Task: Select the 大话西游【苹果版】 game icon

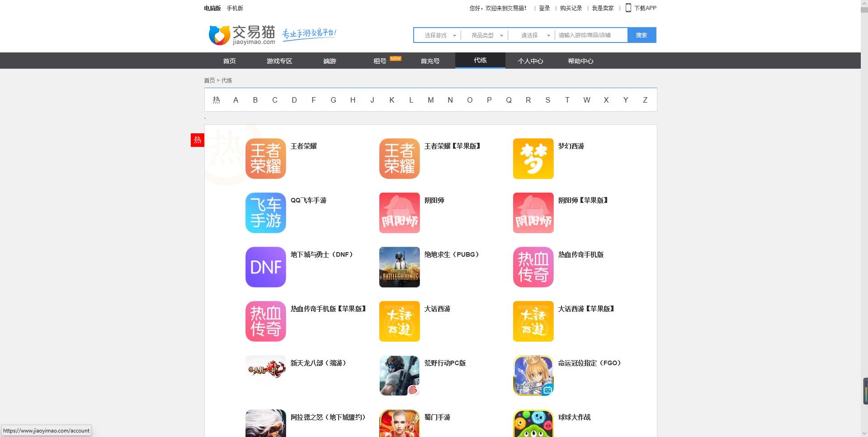Action: click(x=533, y=321)
